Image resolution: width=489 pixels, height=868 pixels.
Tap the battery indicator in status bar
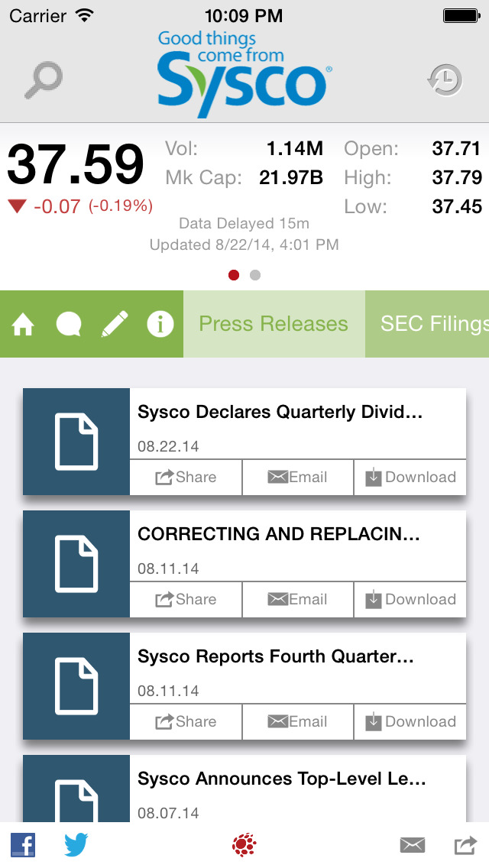tap(461, 15)
